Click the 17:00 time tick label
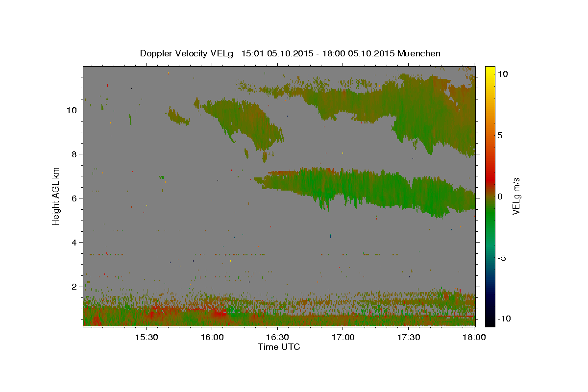This screenshot has width=588, height=392. [x=343, y=337]
